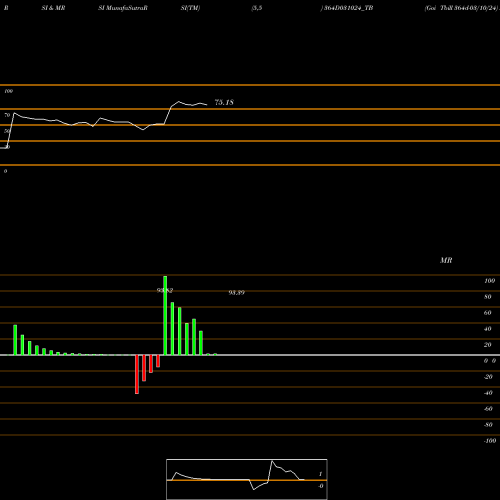This screenshot has height=500, width=500.
Task: Click the 100 label on upper chart axis
Action: 8,91
